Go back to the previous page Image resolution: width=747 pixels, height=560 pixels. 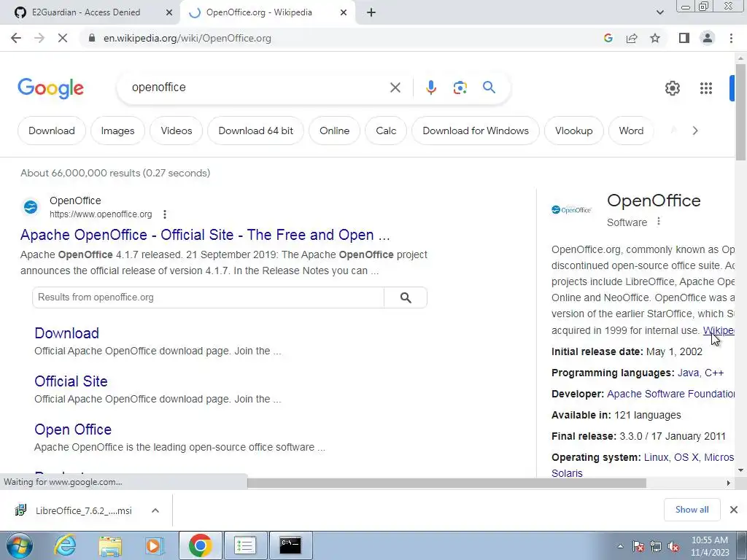click(16, 38)
